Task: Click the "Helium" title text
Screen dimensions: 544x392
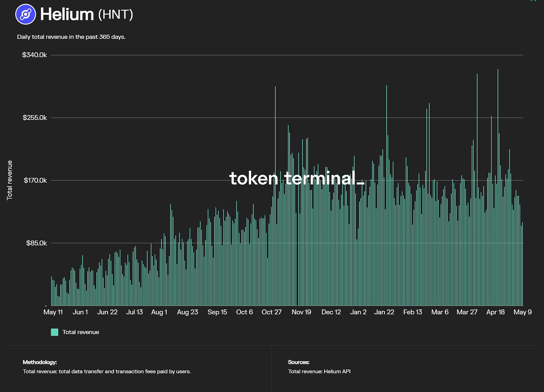Action: click(67, 14)
